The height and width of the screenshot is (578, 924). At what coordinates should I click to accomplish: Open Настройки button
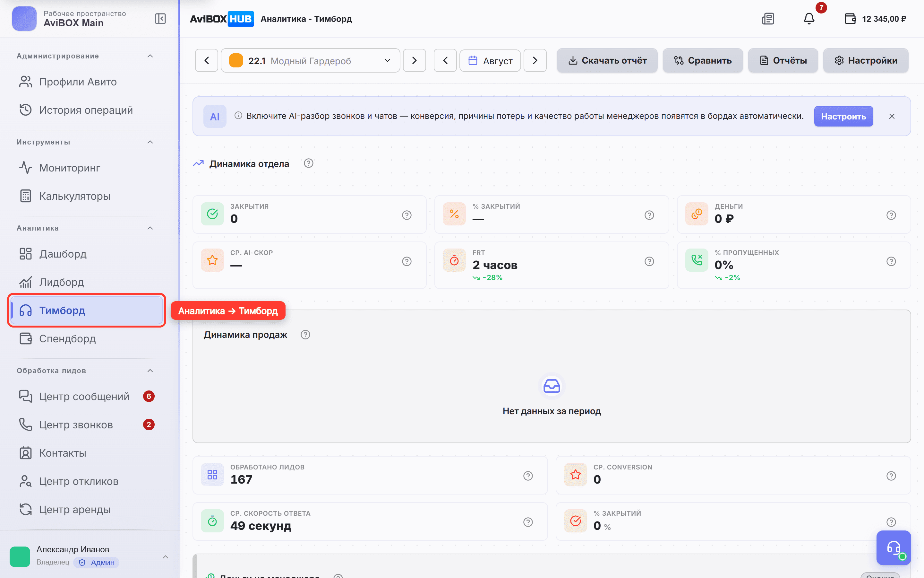(866, 60)
